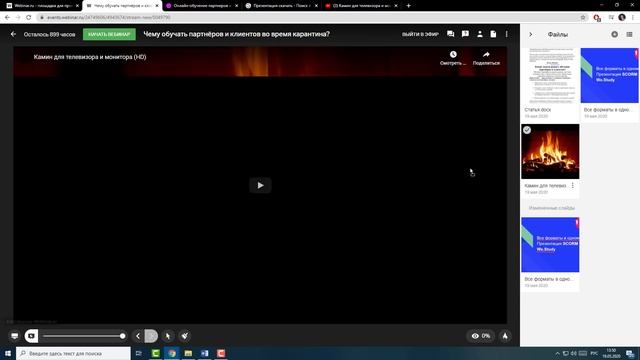The image size is (640, 360).
Task: Open the green Camtasia taskbar app
Action: coord(156,353)
